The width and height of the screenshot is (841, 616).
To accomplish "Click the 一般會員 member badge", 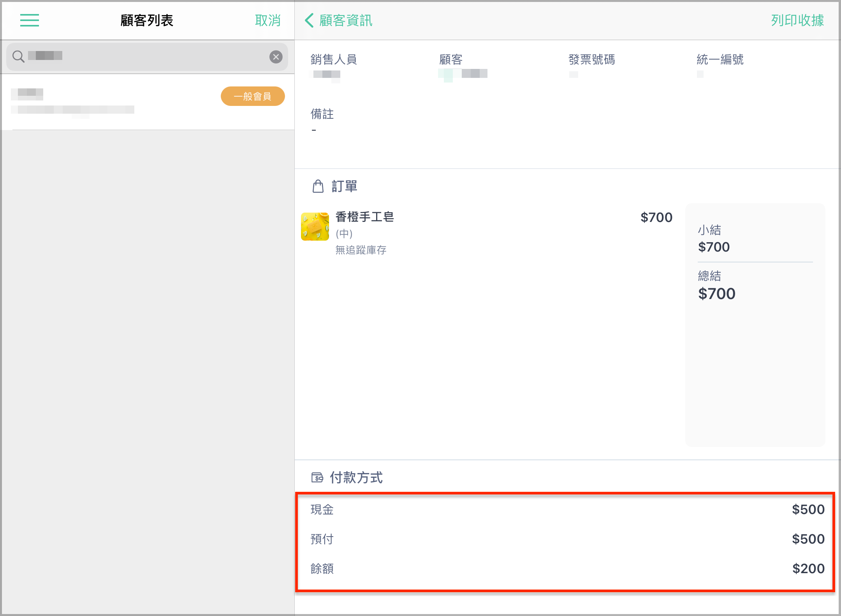I will click(253, 96).
